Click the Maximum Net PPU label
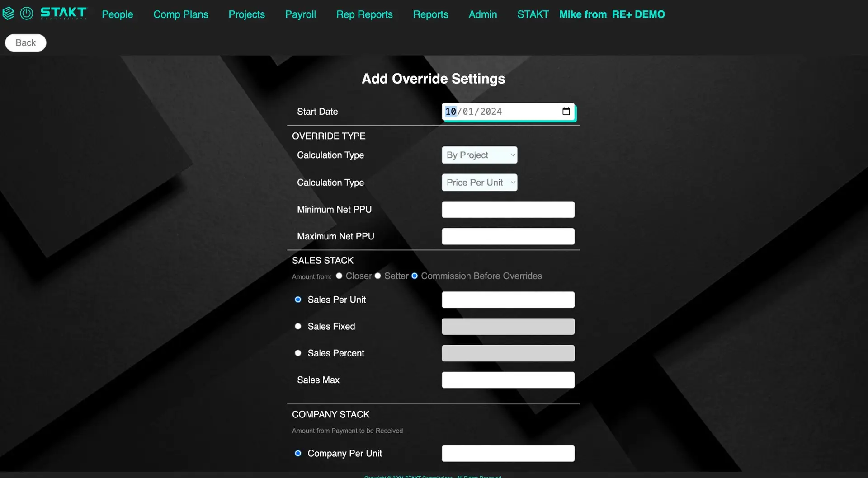 coord(335,236)
